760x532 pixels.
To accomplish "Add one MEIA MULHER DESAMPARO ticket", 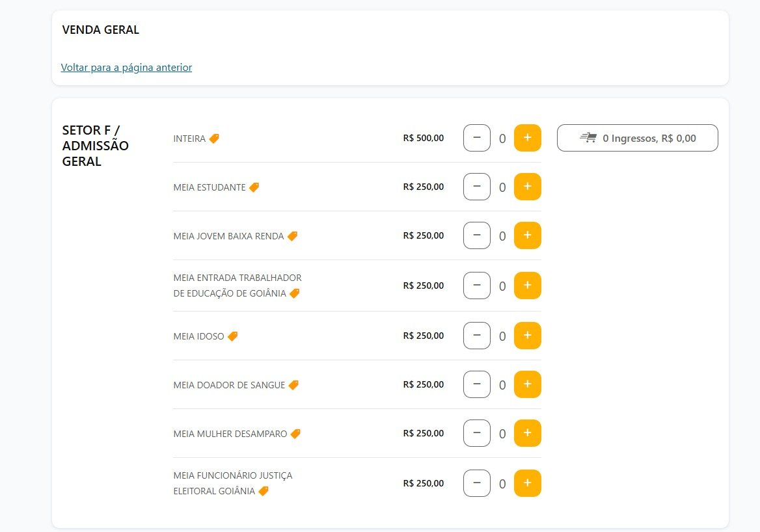I will pyautogui.click(x=527, y=433).
